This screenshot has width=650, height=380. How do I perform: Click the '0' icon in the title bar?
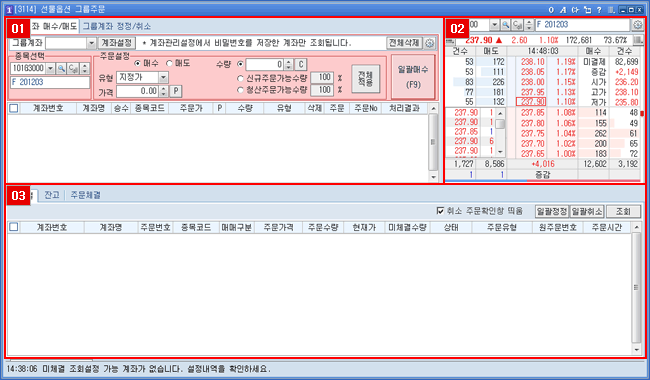[551, 10]
